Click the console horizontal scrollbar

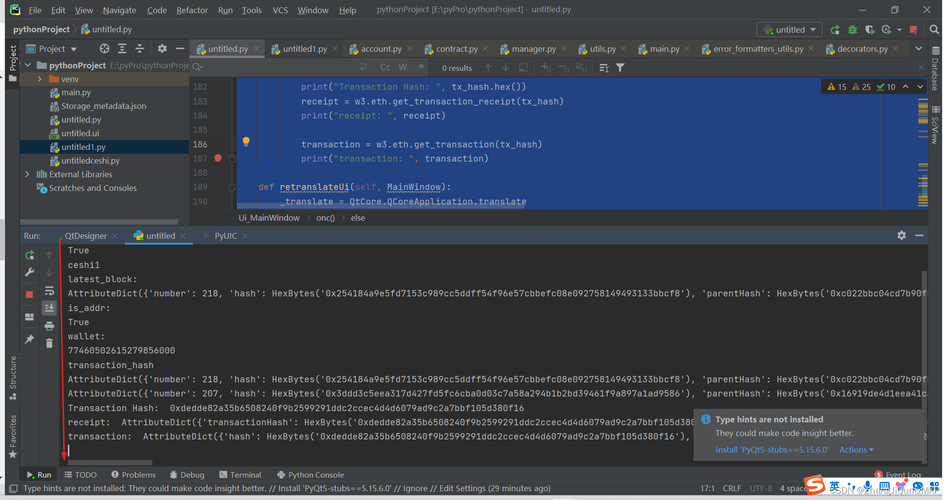pos(110,463)
